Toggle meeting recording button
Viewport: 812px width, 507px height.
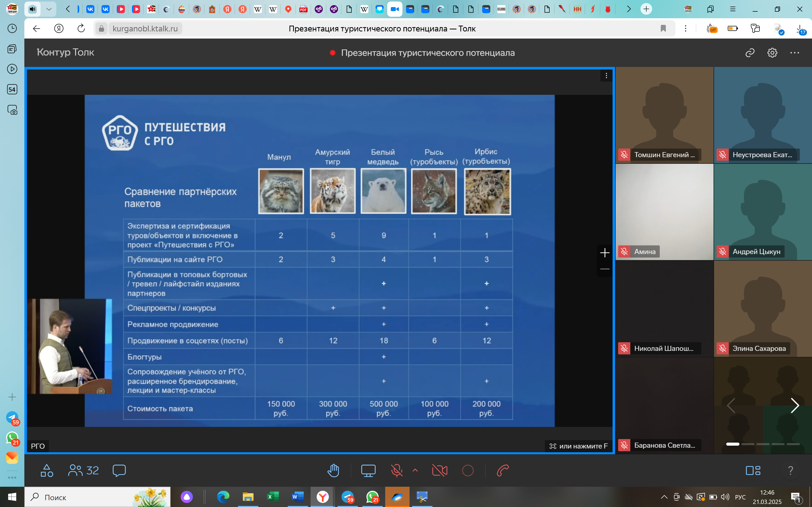point(468,470)
